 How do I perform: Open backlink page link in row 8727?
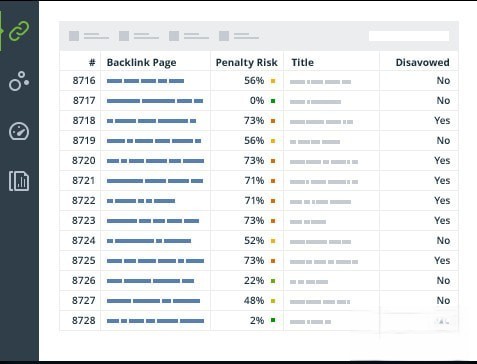click(153, 301)
